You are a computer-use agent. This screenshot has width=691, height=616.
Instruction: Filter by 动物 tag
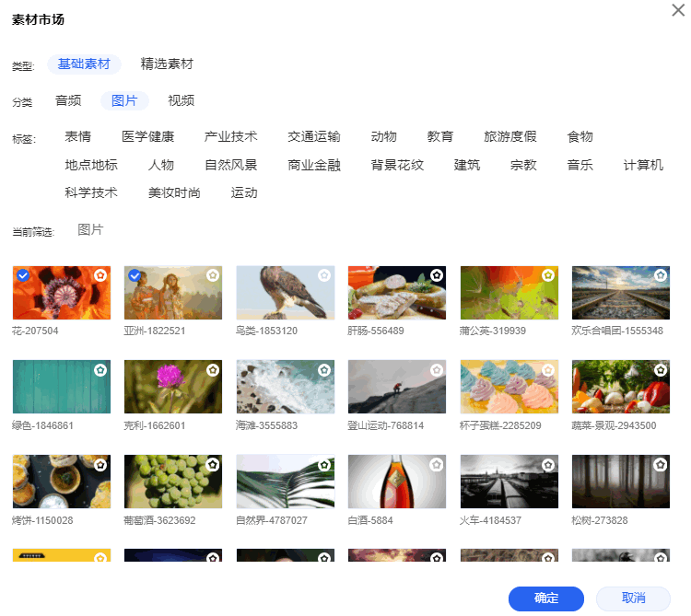pos(383,137)
